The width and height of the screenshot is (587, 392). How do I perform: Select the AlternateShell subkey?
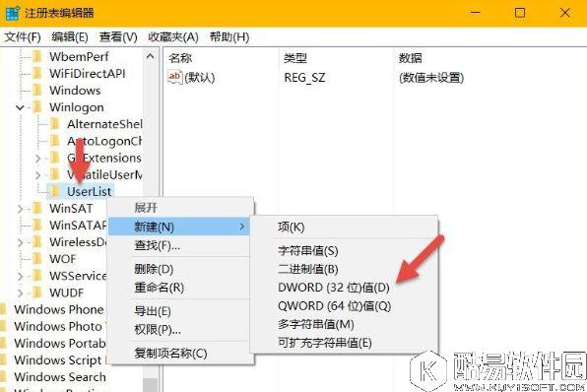click(x=104, y=124)
